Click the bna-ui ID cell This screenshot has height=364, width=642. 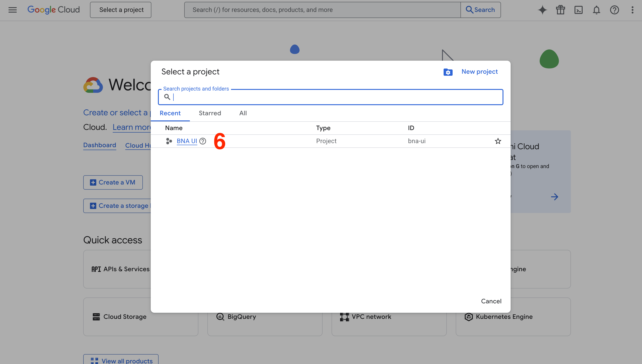417,141
